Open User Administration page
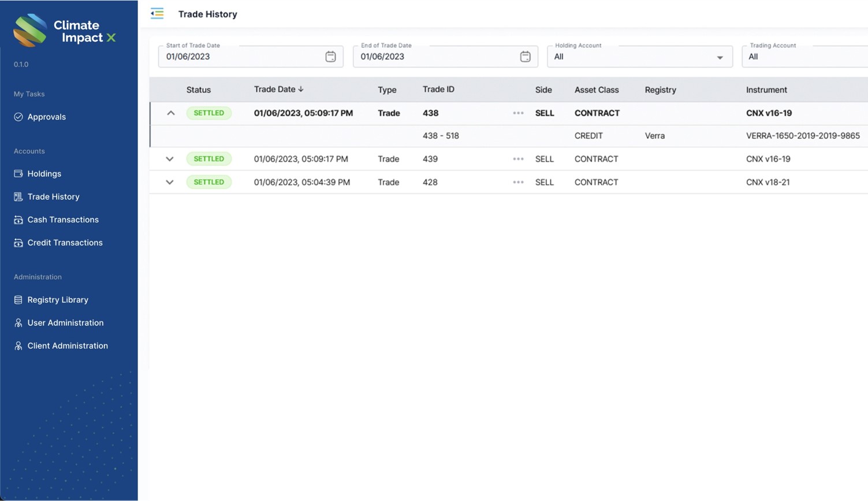 pos(66,323)
